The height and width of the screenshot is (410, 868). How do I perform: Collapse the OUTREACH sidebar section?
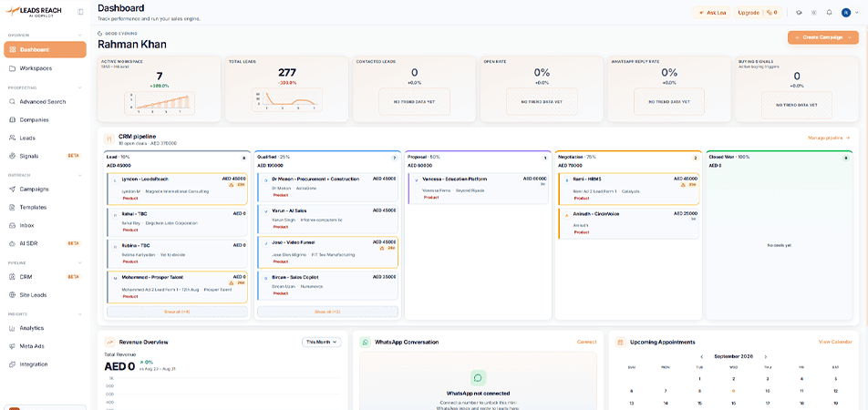81,175
